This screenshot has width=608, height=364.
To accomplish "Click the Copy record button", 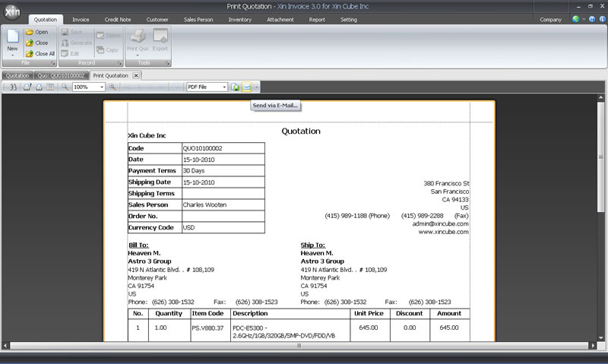I will 107,49.
